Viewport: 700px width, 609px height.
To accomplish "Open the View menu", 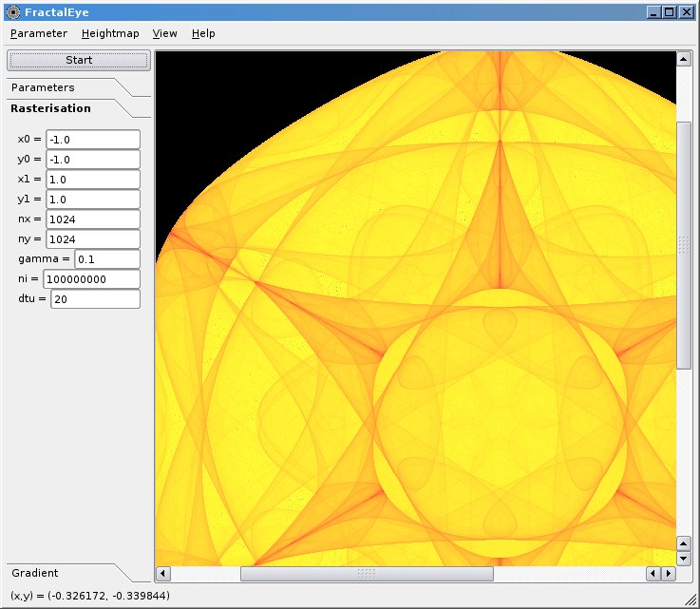I will [164, 33].
